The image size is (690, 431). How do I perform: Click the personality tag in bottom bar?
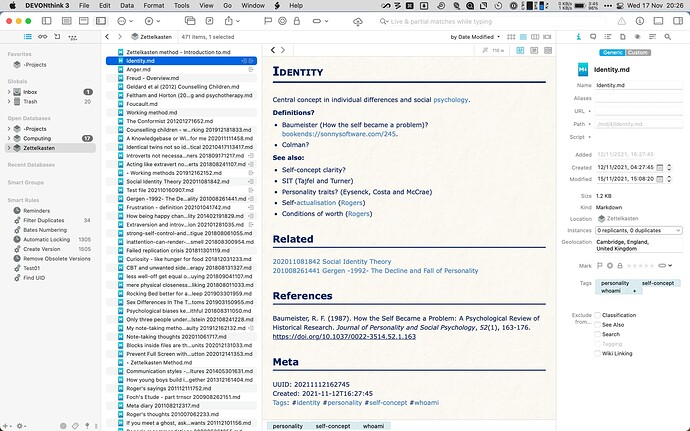pos(287,426)
